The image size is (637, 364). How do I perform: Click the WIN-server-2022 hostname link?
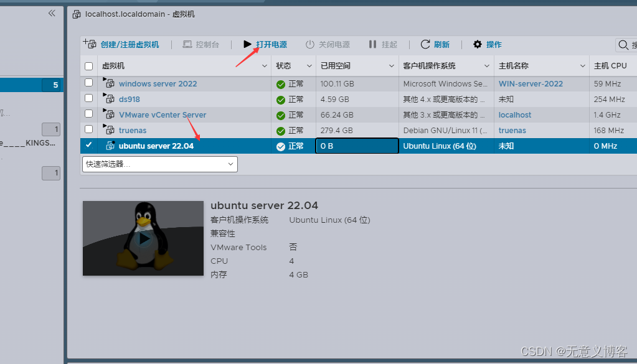[531, 83]
